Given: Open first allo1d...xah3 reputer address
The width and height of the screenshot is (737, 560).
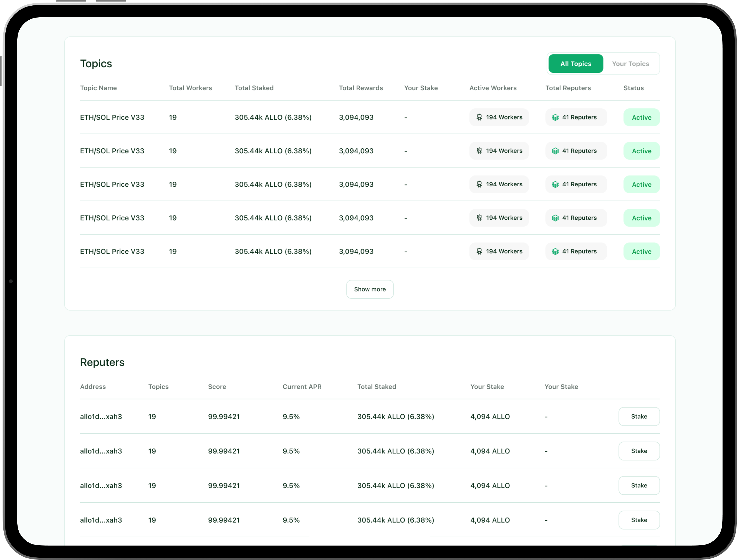Looking at the screenshot, I should click(x=101, y=417).
